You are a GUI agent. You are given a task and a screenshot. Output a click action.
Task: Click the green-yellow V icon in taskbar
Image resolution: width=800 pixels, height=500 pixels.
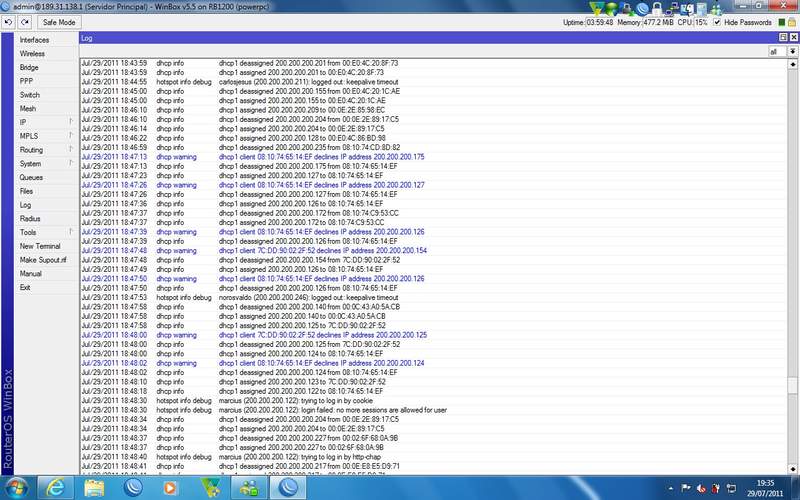click(x=210, y=488)
